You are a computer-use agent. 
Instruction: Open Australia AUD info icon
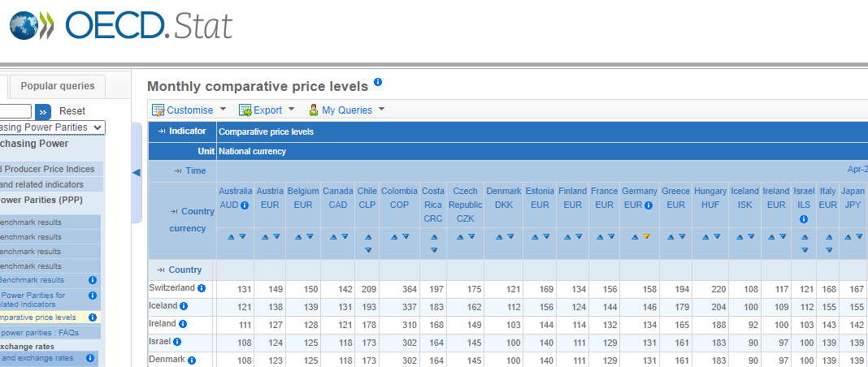245,205
